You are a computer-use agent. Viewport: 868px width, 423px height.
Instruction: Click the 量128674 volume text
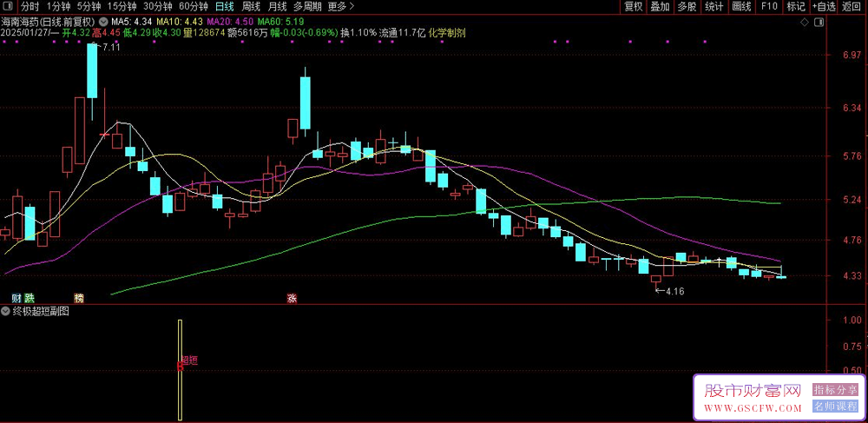coord(204,33)
